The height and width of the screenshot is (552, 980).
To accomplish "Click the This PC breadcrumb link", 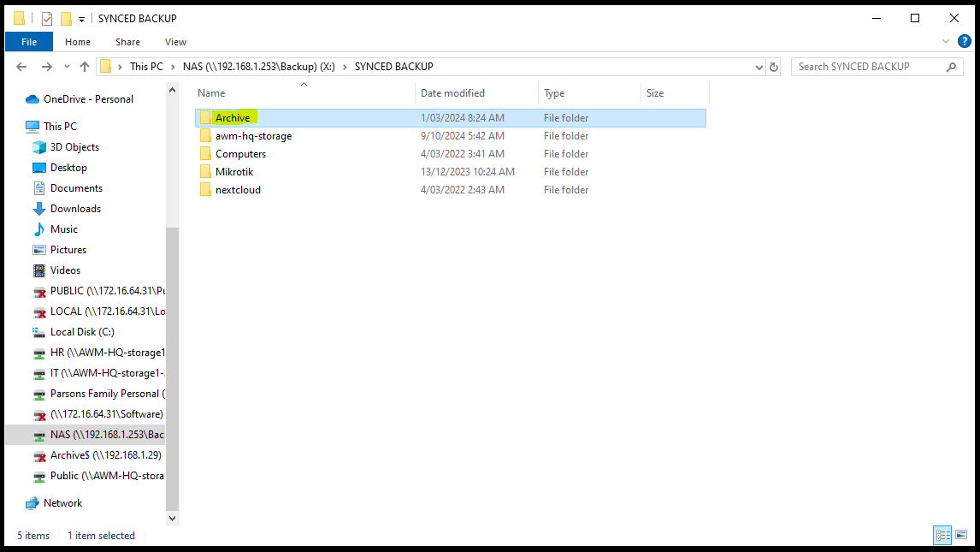I will click(146, 67).
